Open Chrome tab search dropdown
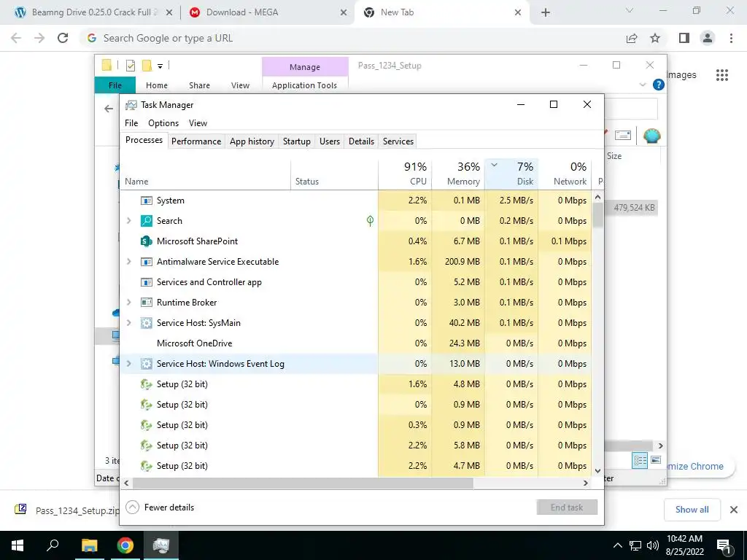This screenshot has height=560, width=747. (630, 10)
